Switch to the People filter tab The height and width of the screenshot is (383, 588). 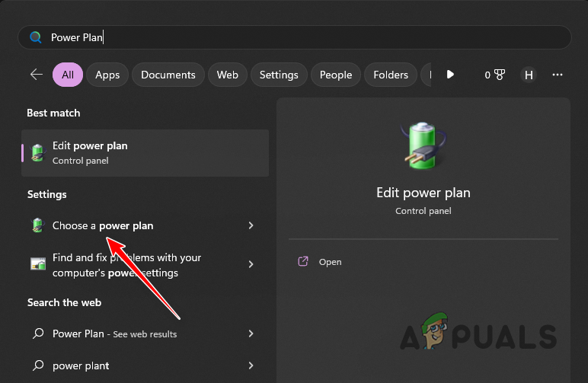[336, 75]
